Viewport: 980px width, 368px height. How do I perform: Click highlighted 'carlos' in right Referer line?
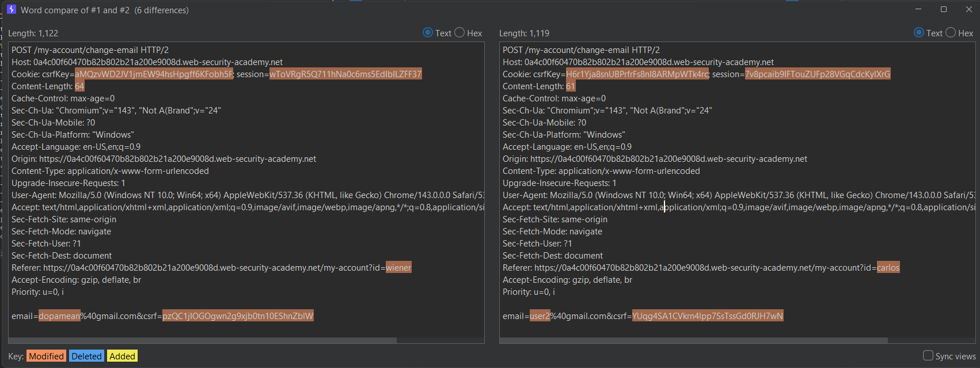tap(888, 268)
